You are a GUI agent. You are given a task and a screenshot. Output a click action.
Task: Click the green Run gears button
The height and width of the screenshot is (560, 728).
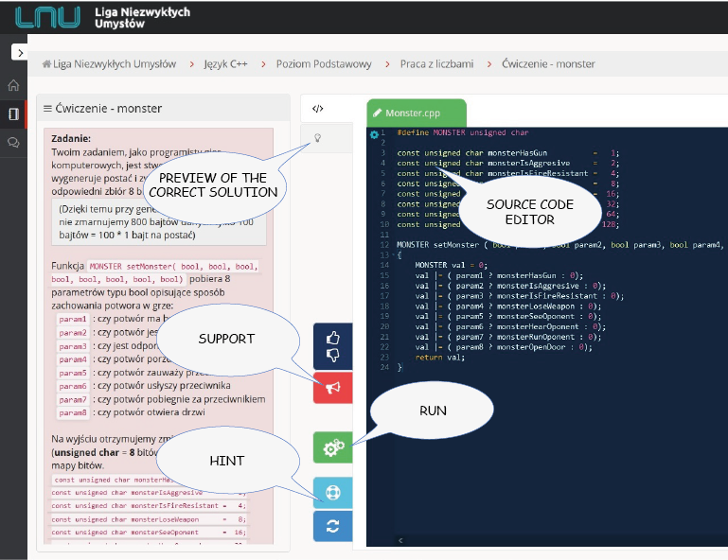(x=333, y=448)
